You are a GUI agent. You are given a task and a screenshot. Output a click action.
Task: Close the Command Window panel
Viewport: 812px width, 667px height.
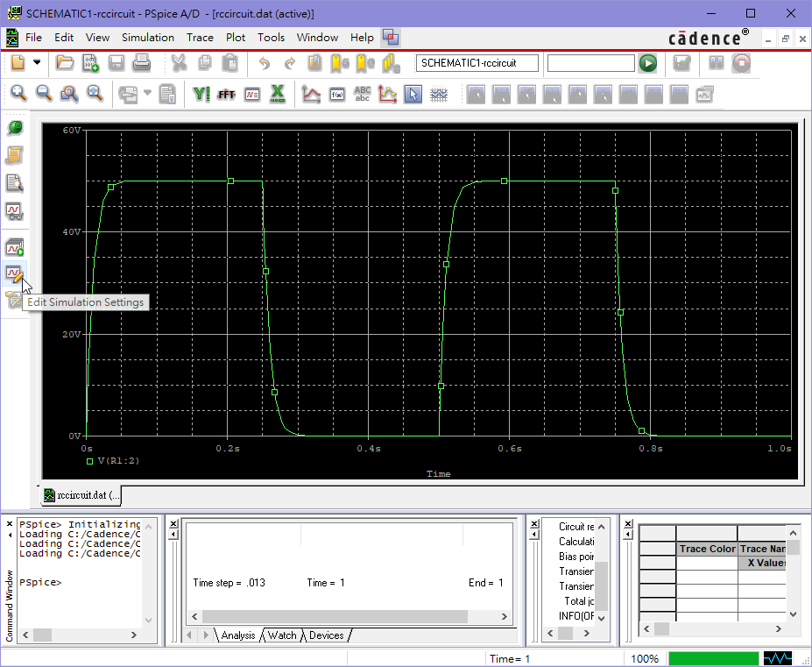(x=10, y=524)
